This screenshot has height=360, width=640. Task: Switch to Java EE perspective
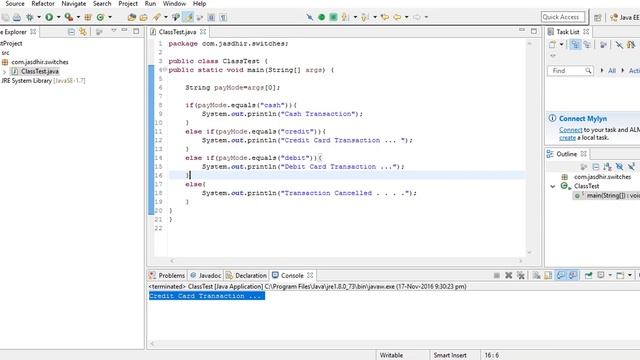click(624, 17)
